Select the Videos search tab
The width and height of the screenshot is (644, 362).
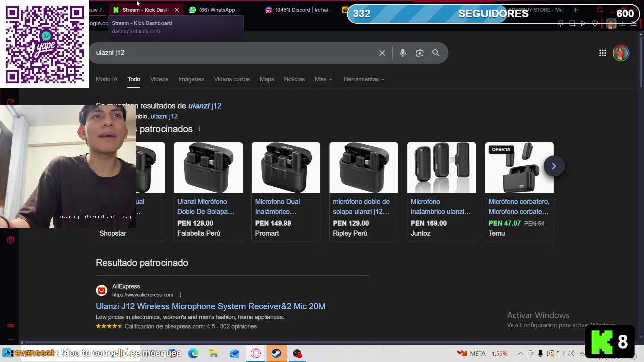point(159,79)
